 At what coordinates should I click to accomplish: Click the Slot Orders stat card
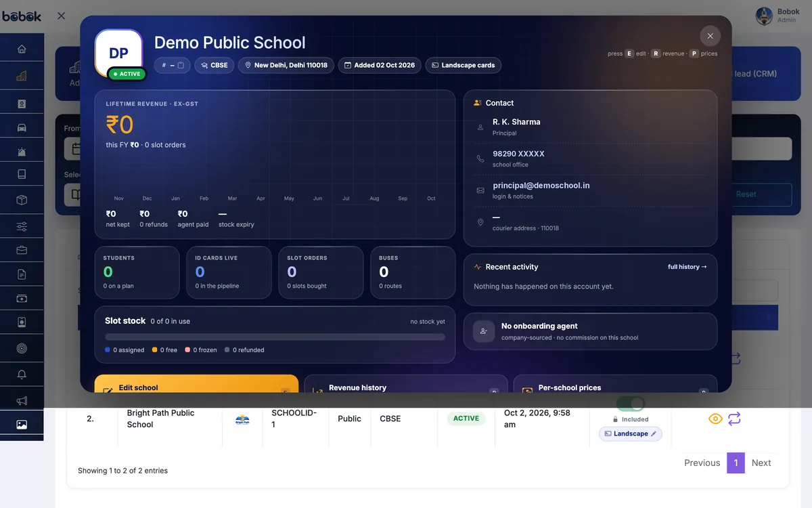pyautogui.click(x=321, y=272)
